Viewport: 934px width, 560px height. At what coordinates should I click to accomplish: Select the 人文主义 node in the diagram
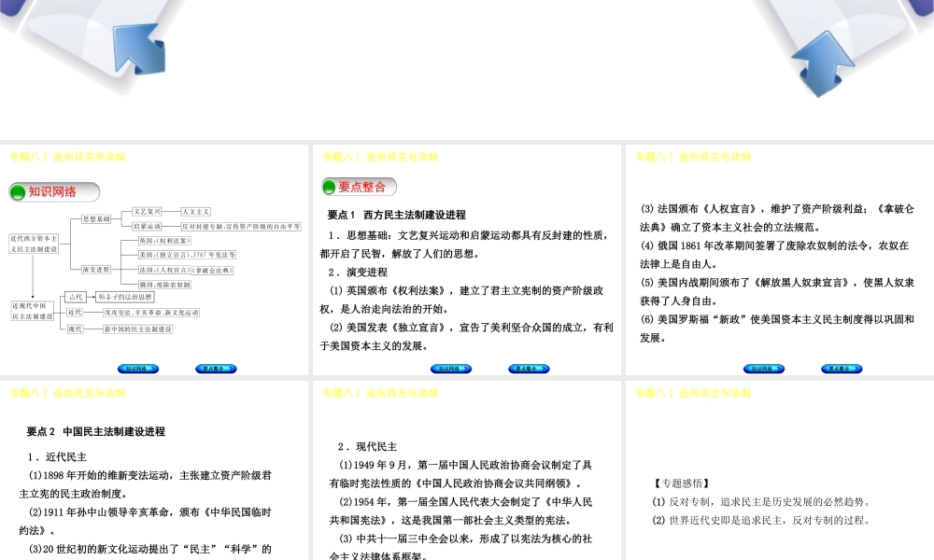tap(196, 211)
